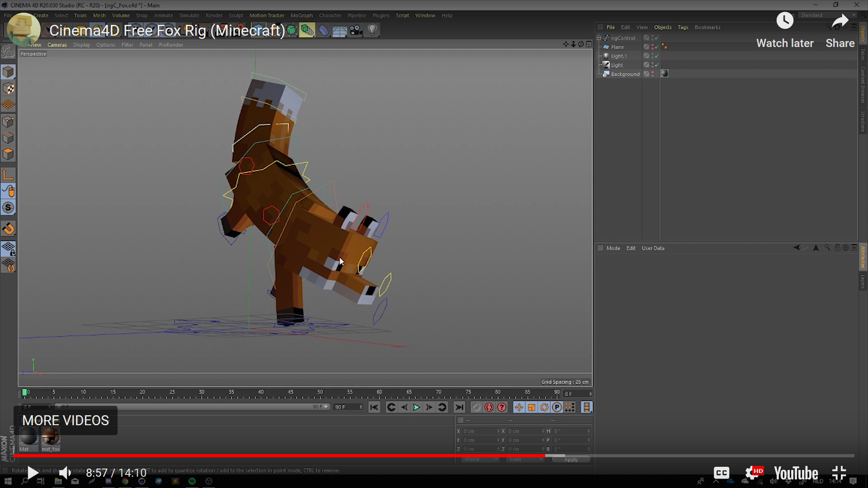Click the Camera object icon
Image resolution: width=868 pixels, height=488 pixels.
[x=356, y=30]
